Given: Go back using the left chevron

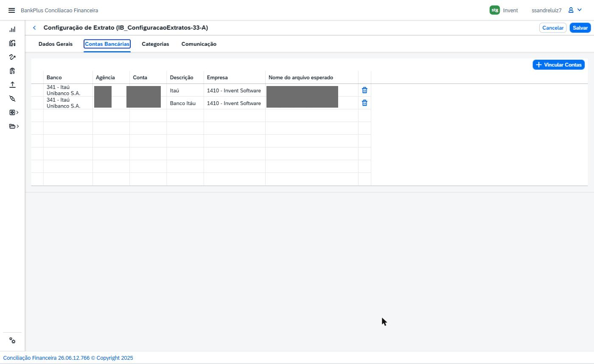Looking at the screenshot, I should point(34,28).
